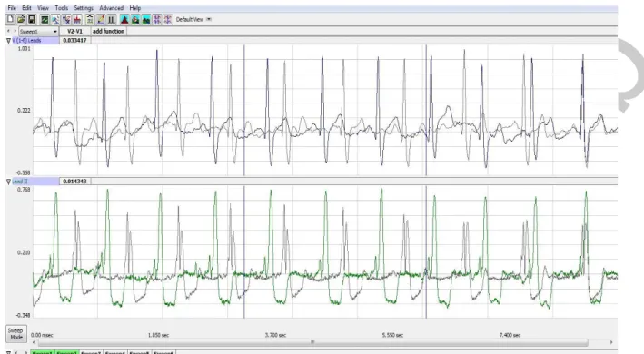This screenshot has height=354, width=644.
Task: Create a new file with blank-page icon
Action: tap(10, 19)
